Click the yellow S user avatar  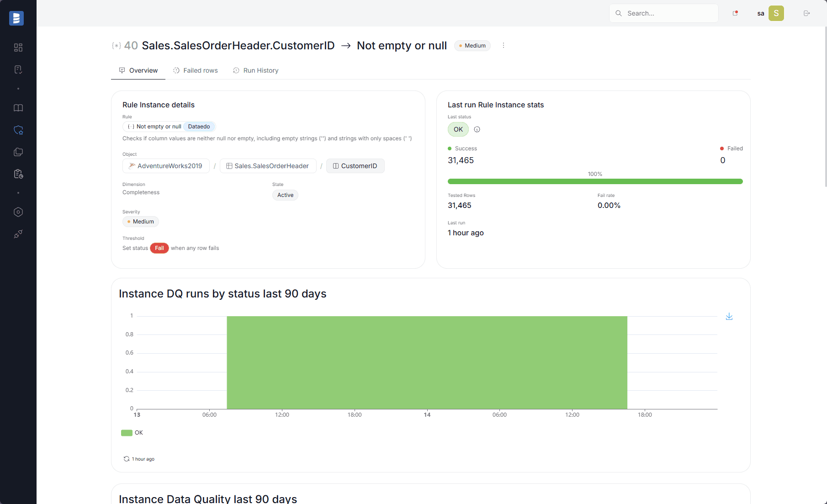coord(776,13)
